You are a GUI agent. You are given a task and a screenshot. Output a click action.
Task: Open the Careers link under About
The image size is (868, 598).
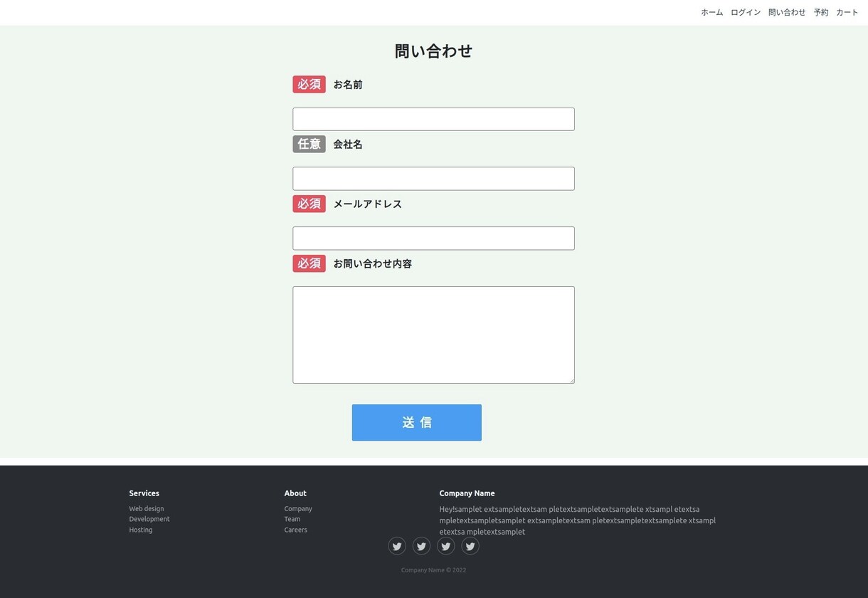point(296,530)
